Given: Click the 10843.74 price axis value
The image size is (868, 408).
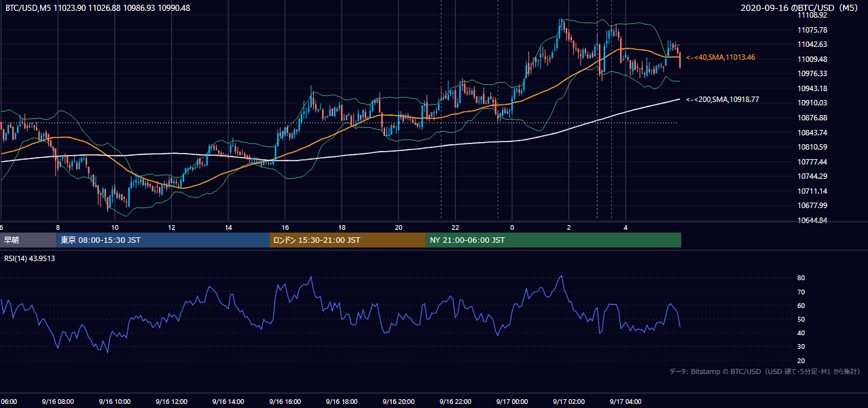Looking at the screenshot, I should pos(812,133).
